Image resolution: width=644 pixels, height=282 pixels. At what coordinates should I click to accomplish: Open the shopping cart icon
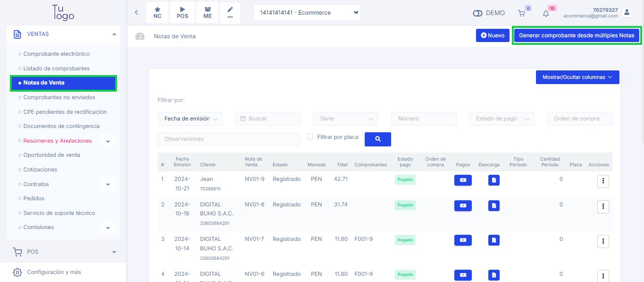point(522,13)
